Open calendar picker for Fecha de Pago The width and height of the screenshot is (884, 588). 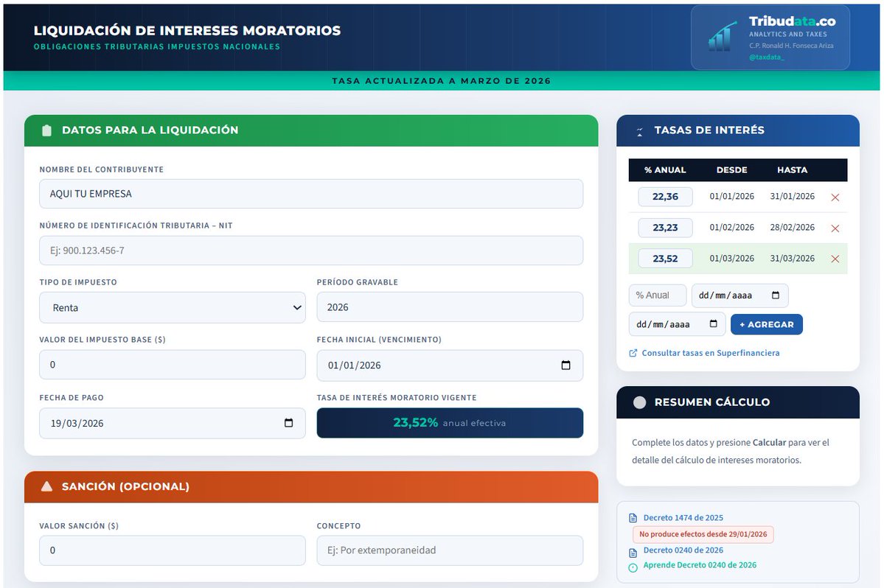pyautogui.click(x=288, y=423)
